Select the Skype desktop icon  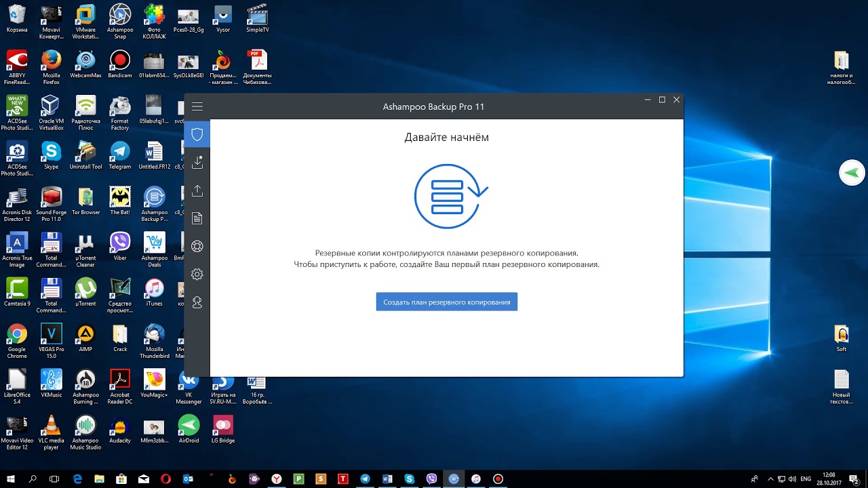52,155
